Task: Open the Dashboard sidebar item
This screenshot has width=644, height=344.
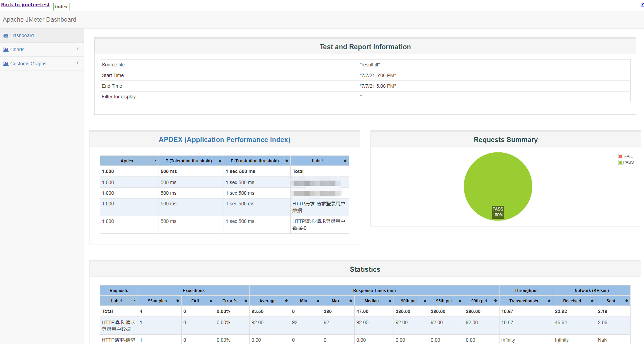Action: pos(42,35)
